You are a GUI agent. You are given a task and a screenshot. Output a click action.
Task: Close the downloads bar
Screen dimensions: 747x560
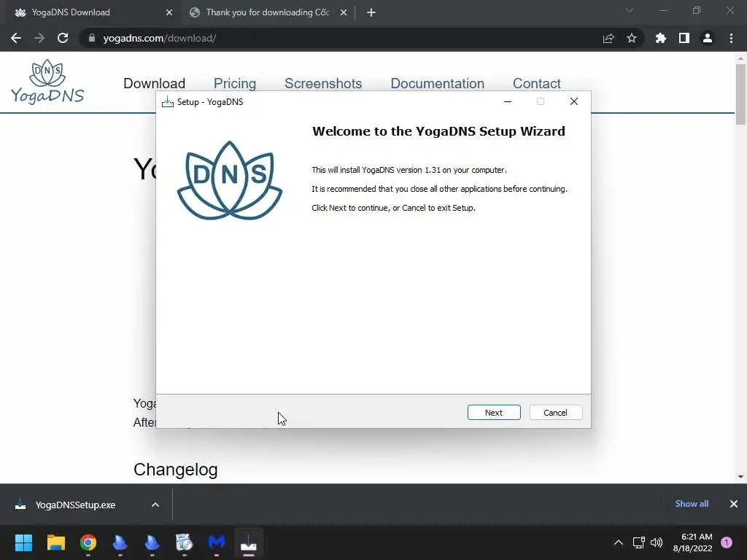(734, 504)
